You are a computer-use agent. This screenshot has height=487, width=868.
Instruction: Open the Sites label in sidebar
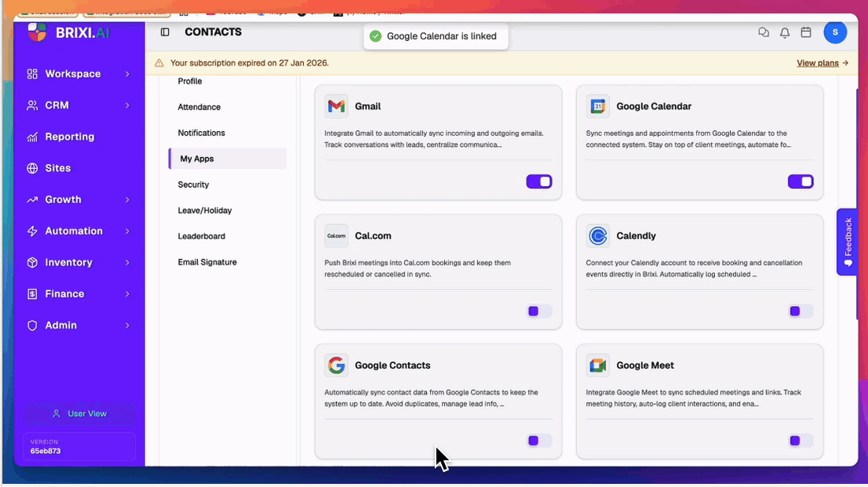click(58, 168)
